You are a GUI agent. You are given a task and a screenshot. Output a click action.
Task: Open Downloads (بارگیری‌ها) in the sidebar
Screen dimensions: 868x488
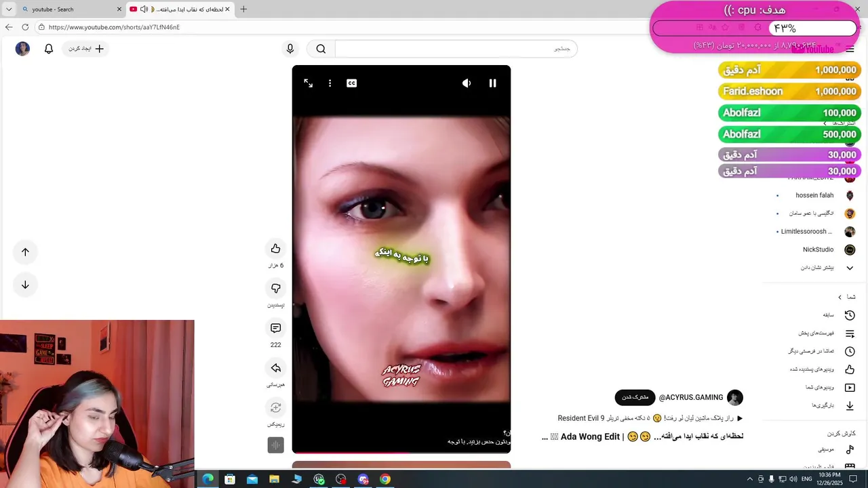[x=833, y=405]
